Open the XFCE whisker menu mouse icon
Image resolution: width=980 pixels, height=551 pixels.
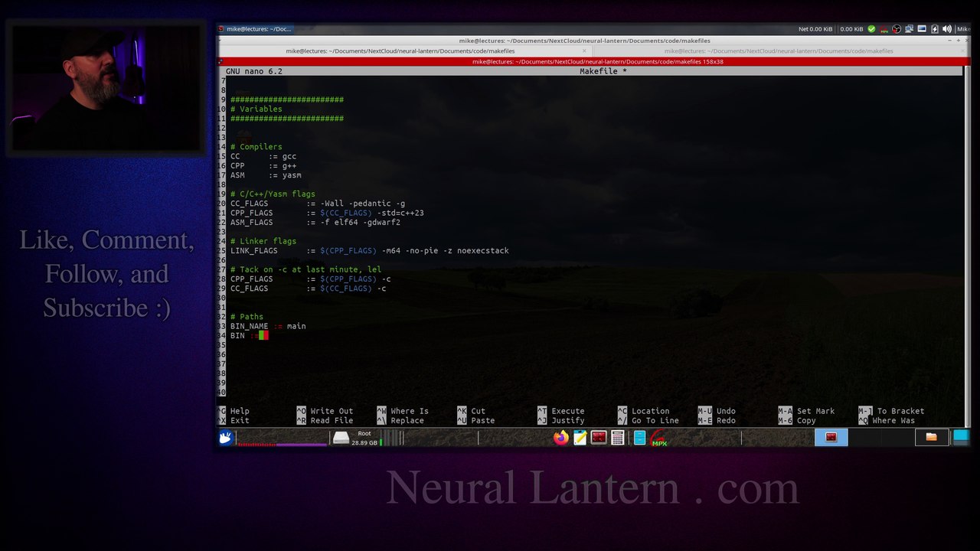(225, 438)
